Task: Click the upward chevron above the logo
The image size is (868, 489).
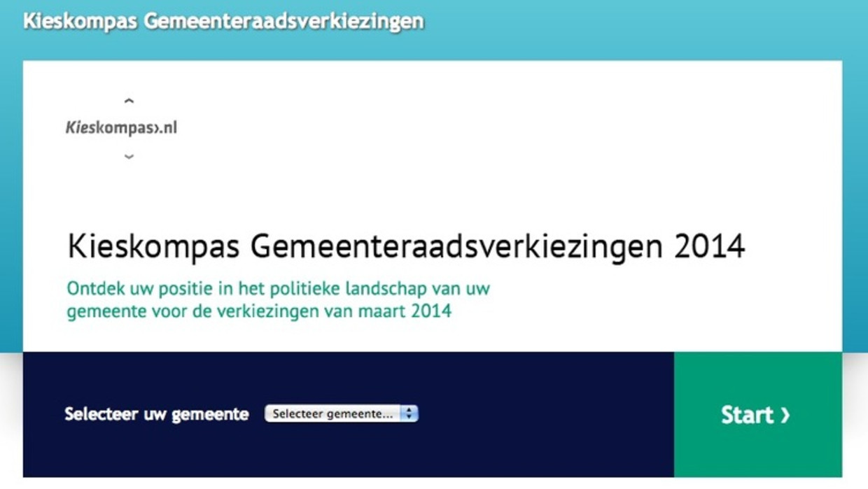Action: click(x=129, y=101)
